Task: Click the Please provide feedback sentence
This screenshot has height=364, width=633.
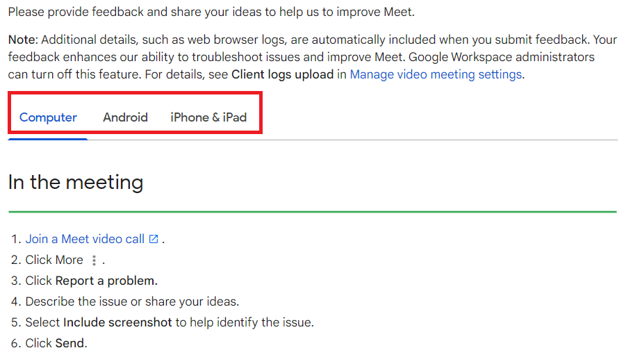Action: click(x=211, y=12)
